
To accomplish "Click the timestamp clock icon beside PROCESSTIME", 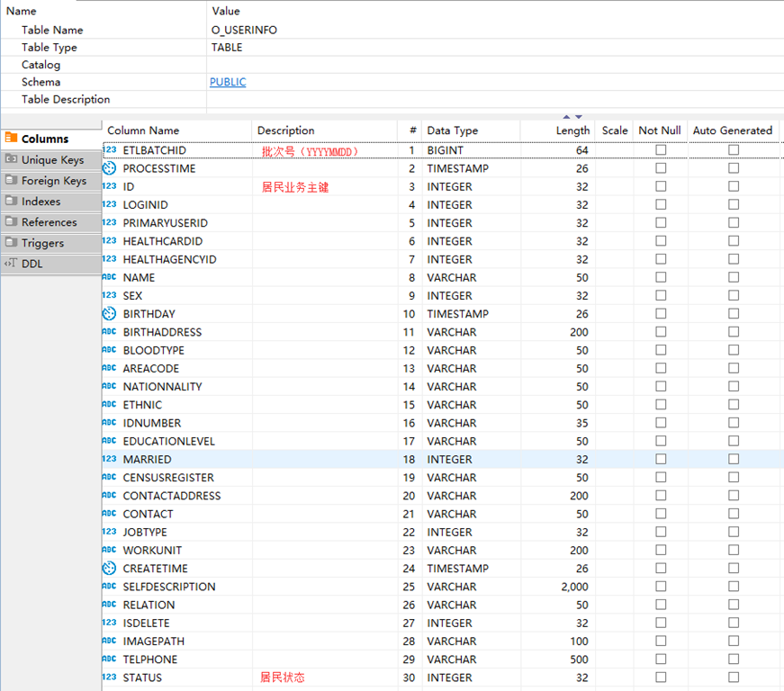I will [x=109, y=168].
